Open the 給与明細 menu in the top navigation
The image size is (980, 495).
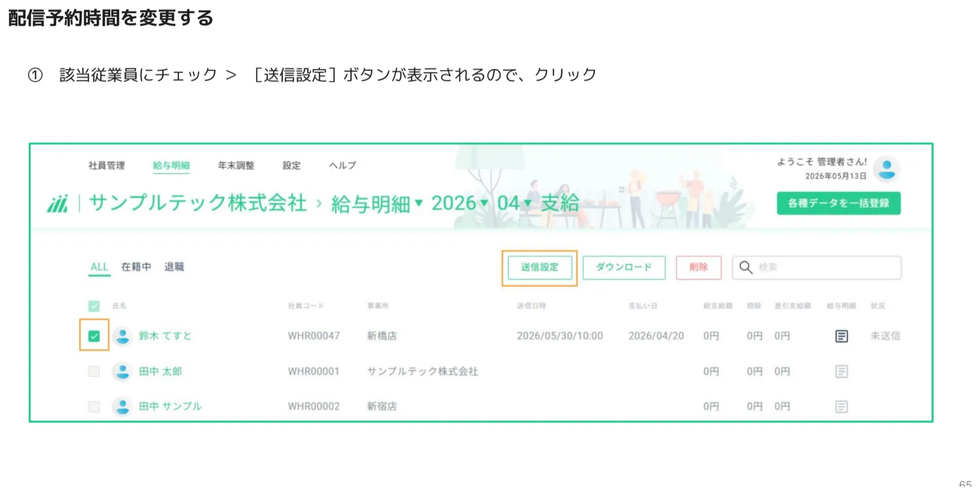click(x=171, y=165)
